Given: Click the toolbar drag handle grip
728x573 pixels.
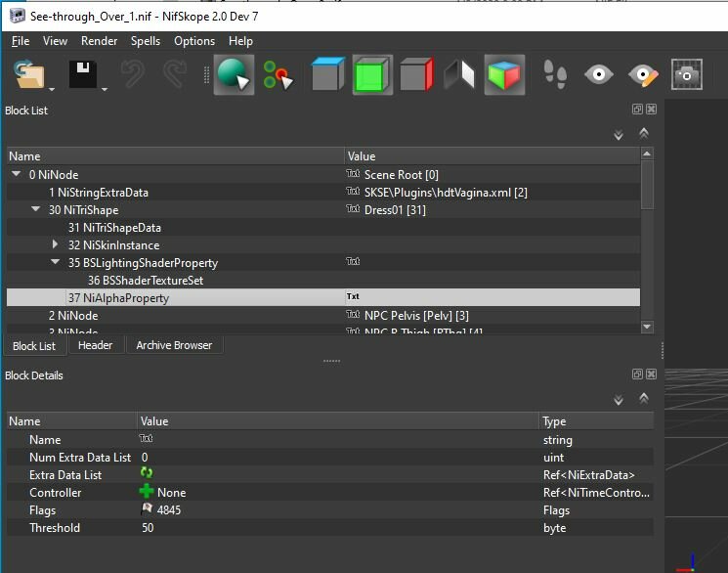Looking at the screenshot, I should click(x=206, y=74).
